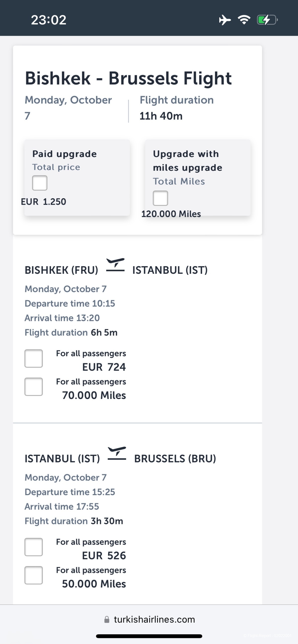Tap the airplane mode status icon
The image size is (298, 644).
pos(225,20)
